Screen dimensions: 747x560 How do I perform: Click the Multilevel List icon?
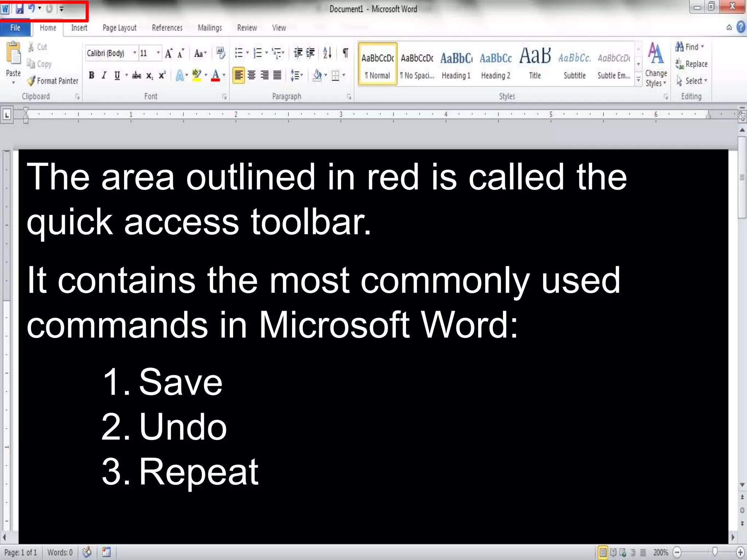(277, 53)
